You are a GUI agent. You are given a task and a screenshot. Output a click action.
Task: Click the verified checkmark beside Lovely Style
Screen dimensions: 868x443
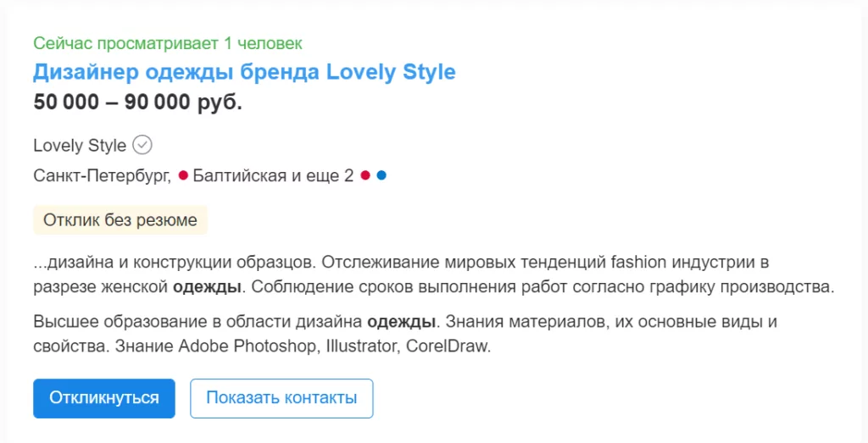pyautogui.click(x=143, y=145)
